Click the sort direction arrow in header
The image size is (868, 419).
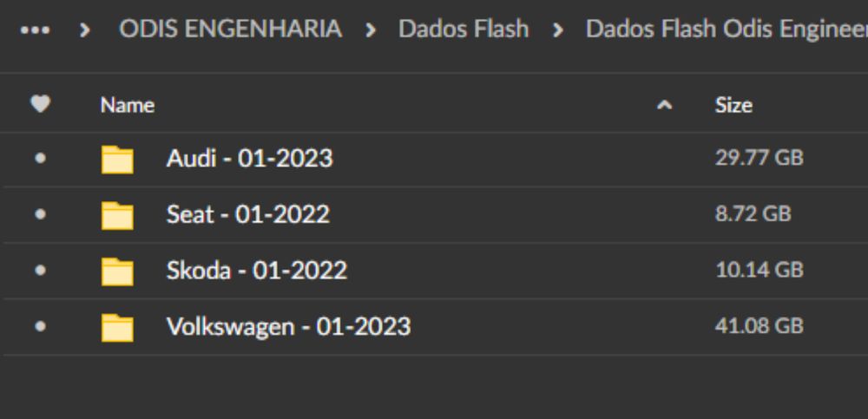click(666, 106)
